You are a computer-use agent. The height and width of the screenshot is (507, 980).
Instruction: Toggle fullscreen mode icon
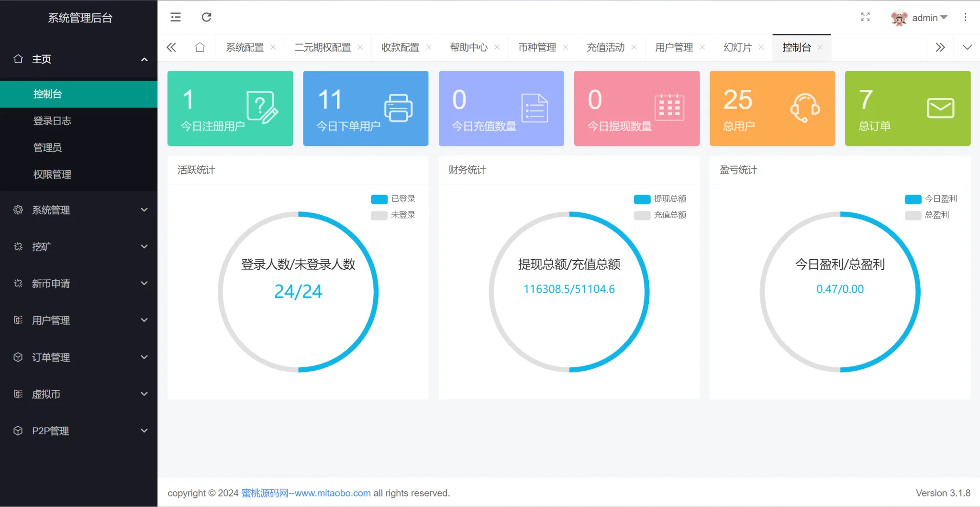pyautogui.click(x=865, y=17)
